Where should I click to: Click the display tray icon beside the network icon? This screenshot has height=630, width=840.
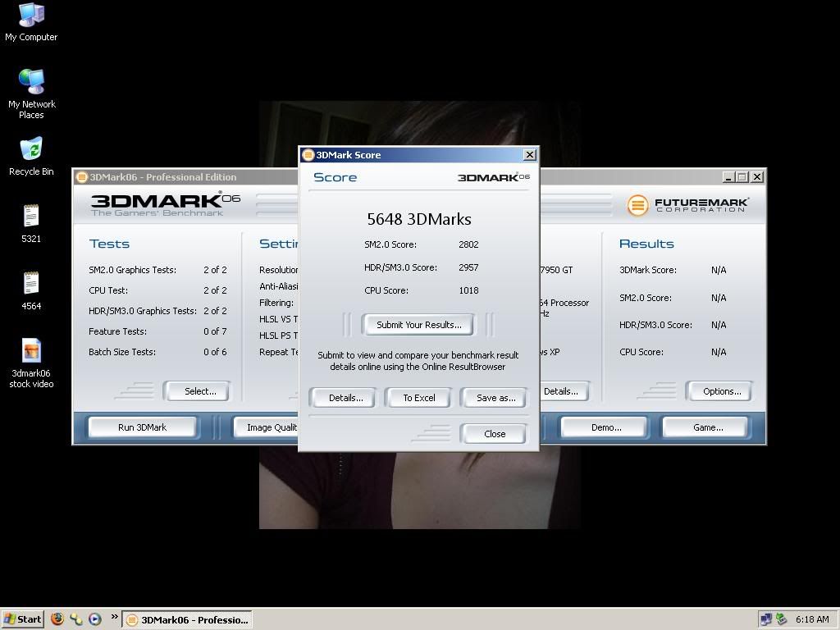(x=766, y=619)
